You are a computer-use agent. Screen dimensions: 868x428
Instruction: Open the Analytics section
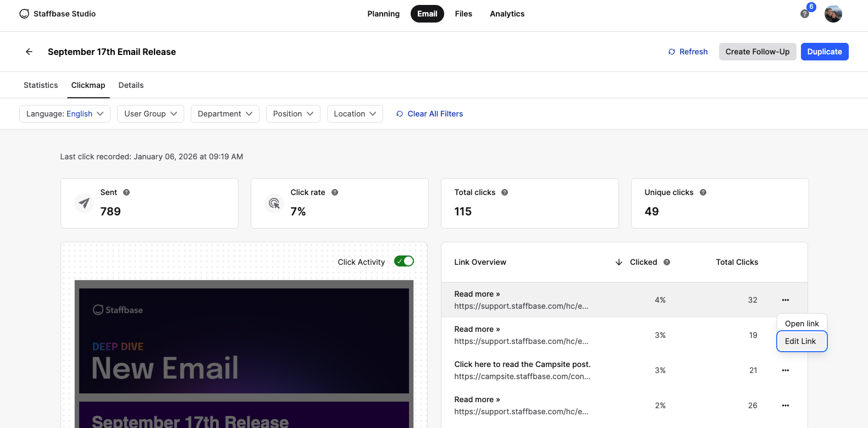click(507, 14)
